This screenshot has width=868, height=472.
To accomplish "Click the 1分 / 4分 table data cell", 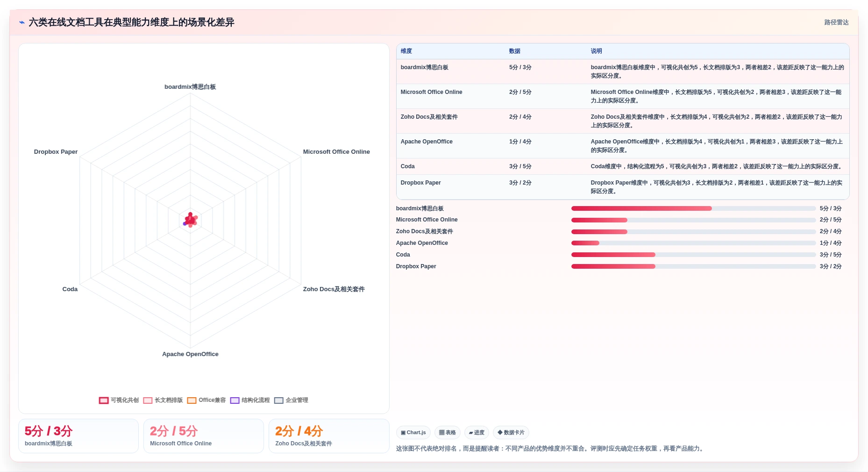I will tap(520, 142).
